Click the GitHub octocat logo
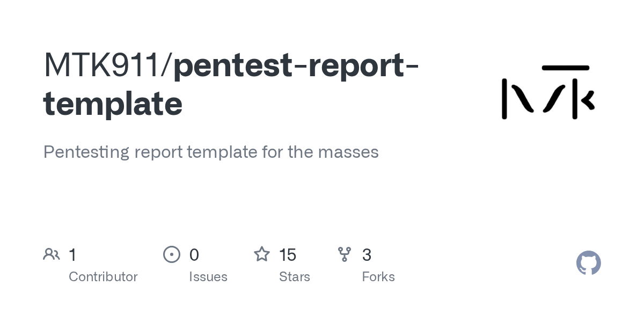 tap(588, 263)
